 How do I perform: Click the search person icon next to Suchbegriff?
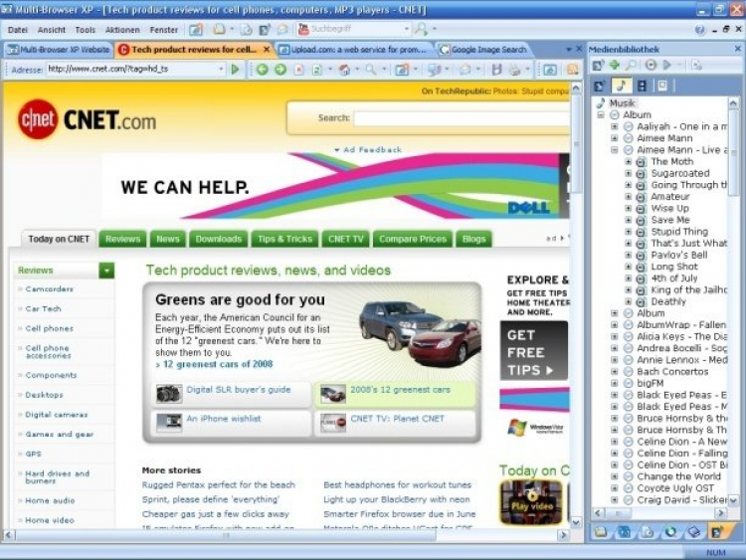421,30
